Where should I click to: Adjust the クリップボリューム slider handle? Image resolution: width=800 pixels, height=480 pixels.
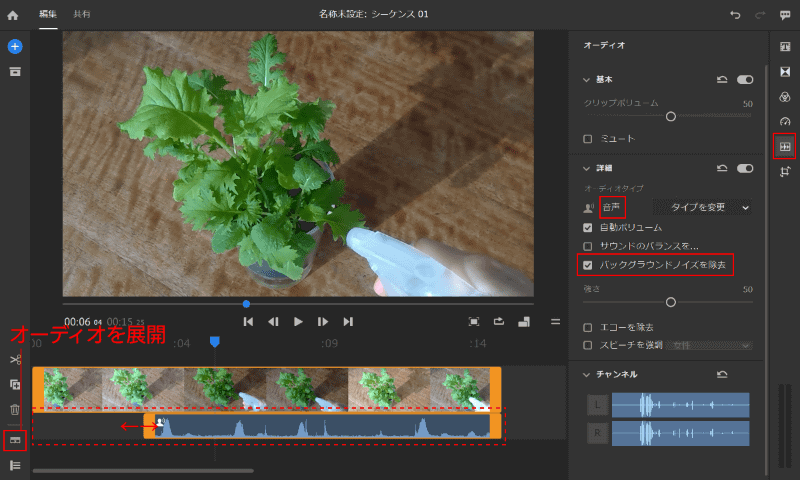coord(671,117)
